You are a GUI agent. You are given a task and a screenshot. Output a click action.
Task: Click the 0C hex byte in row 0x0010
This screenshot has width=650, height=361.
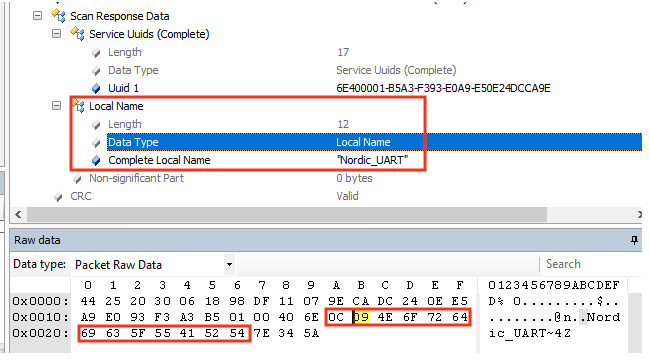[x=336, y=317]
